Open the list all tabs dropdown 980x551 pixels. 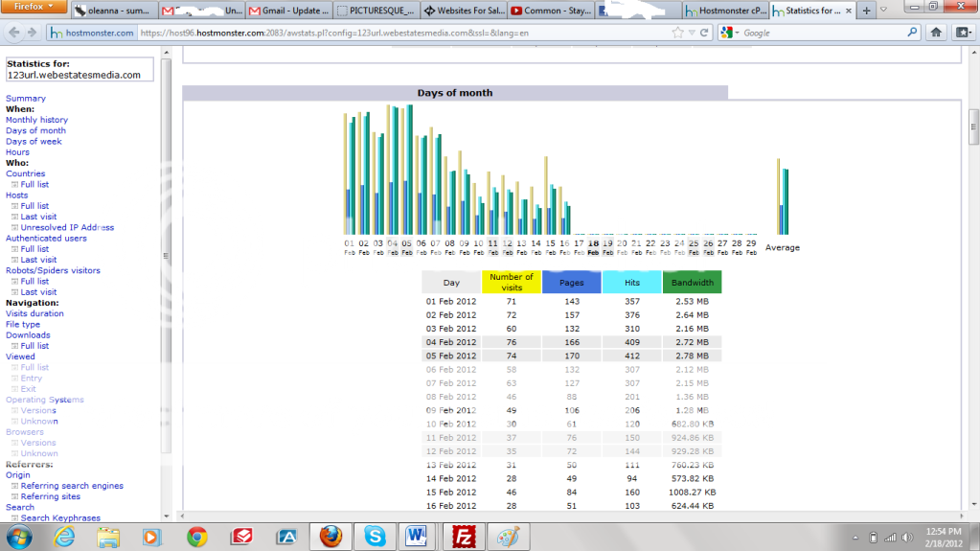coord(884,10)
